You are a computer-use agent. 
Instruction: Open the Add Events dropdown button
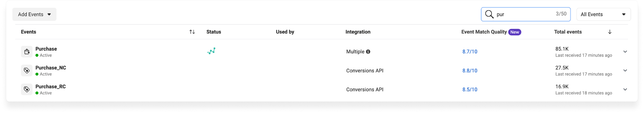34,14
